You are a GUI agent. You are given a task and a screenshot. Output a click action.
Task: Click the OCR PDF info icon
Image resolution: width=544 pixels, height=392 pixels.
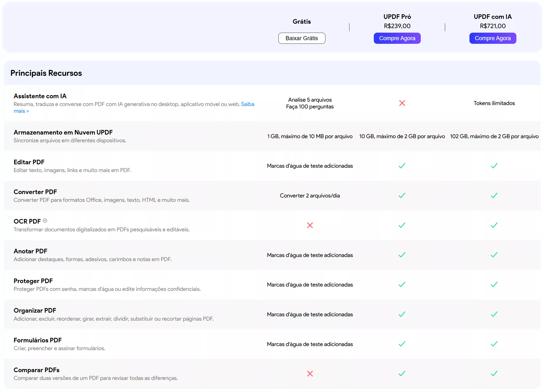[x=45, y=221]
